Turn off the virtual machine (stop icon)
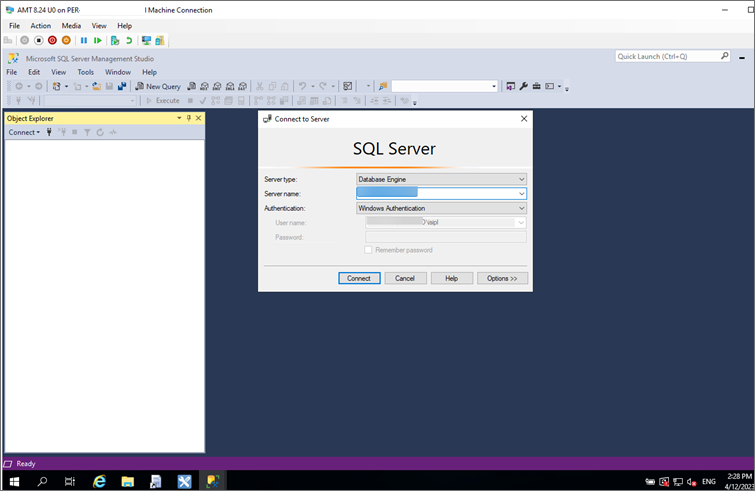Image resolution: width=755 pixels, height=491 pixels. click(39, 40)
